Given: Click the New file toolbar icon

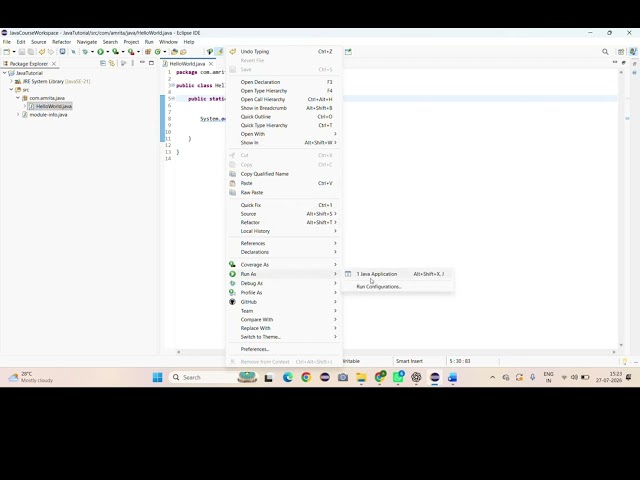Looking at the screenshot, I should point(7,52).
